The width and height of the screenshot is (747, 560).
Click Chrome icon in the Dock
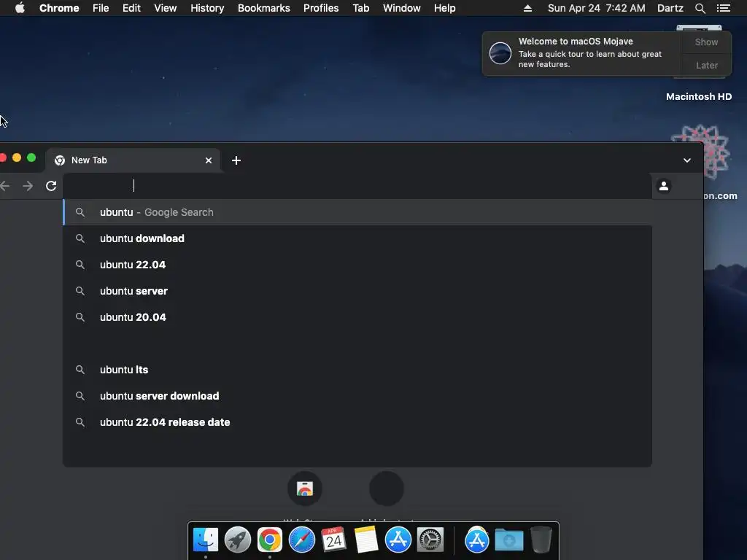tap(270, 540)
